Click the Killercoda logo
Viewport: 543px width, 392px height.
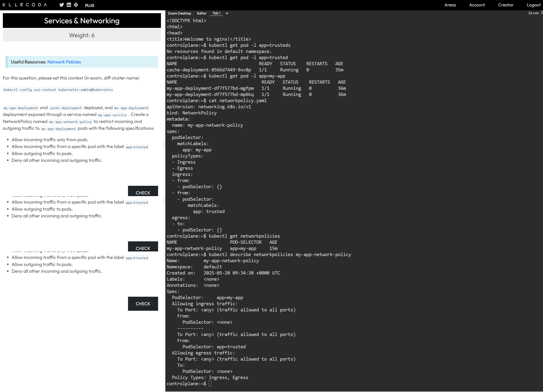[25, 5]
